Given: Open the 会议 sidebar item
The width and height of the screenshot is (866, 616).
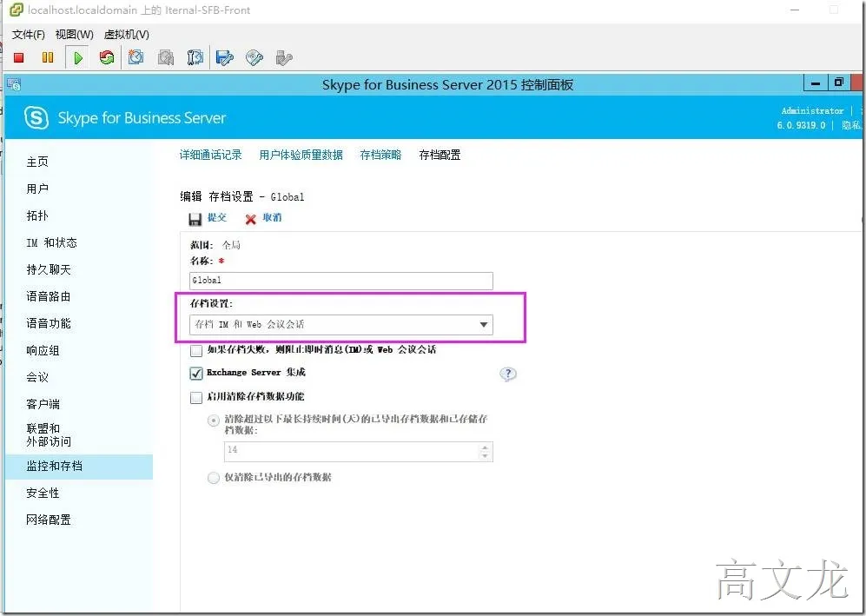Looking at the screenshot, I should pos(37,377).
